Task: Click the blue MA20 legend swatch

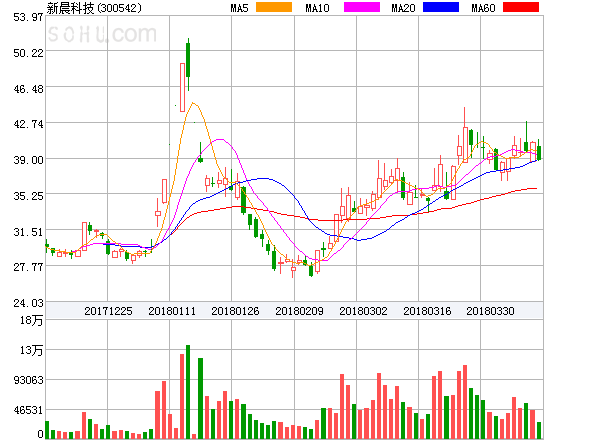Action: 441,7
